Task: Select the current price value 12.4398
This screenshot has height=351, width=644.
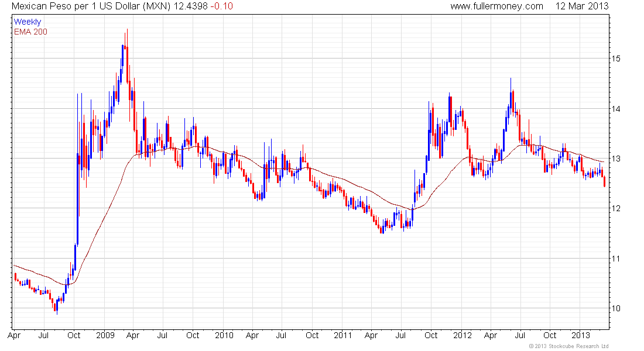Action: click(x=190, y=6)
